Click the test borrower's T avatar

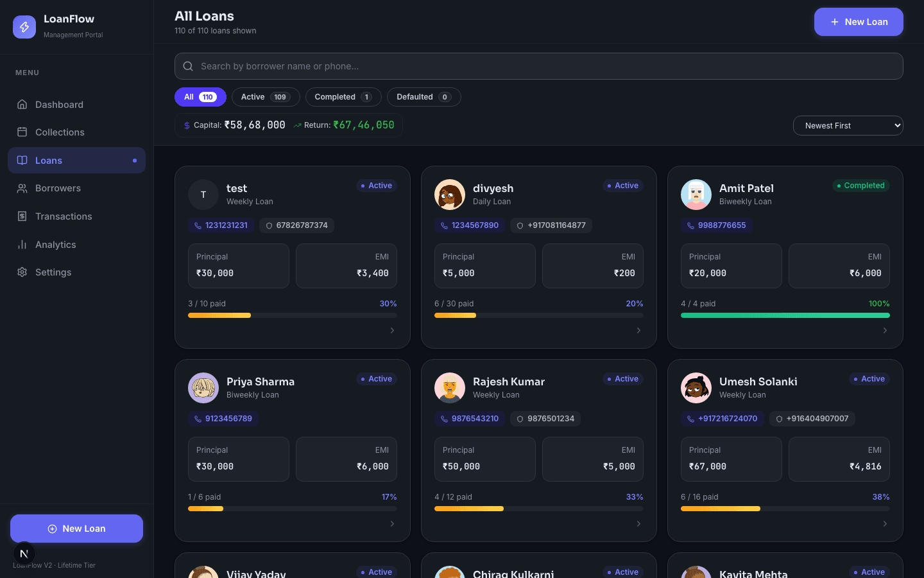click(x=203, y=195)
